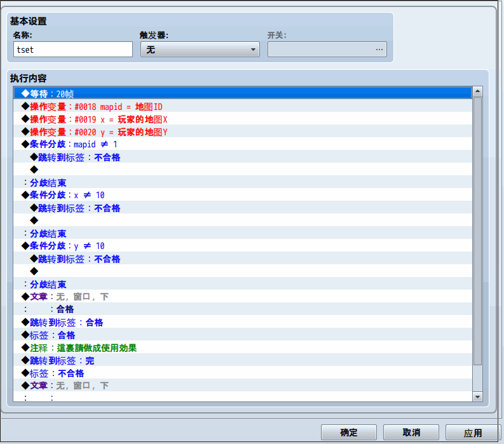The width and height of the screenshot is (504, 444).
Task: Select the 等待：20帧 command row
Action: click(x=243, y=93)
